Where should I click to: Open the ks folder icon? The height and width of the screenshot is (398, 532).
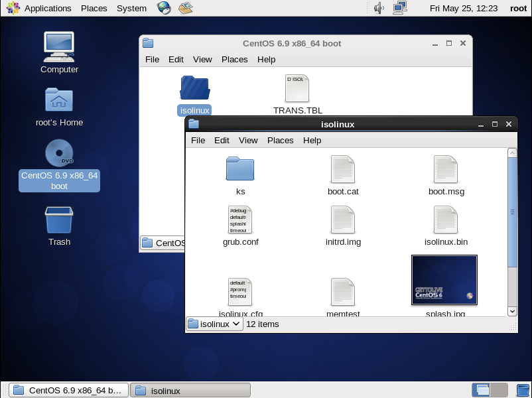[240, 168]
